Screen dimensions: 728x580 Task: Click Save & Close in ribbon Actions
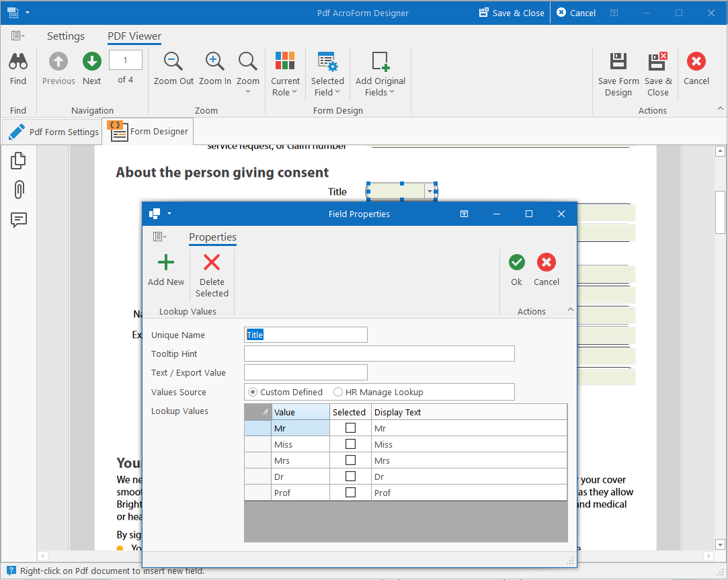point(658,75)
